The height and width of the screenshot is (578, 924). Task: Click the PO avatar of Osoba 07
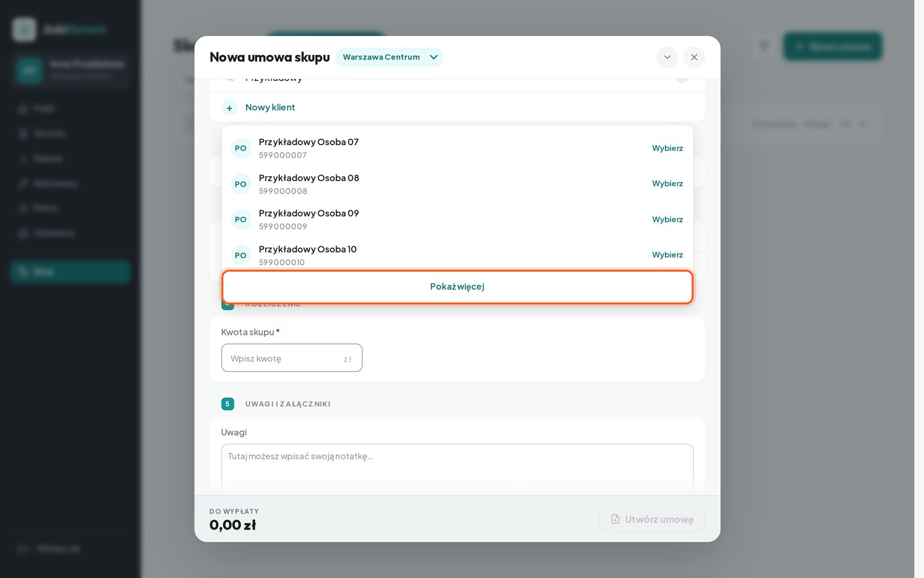241,149
